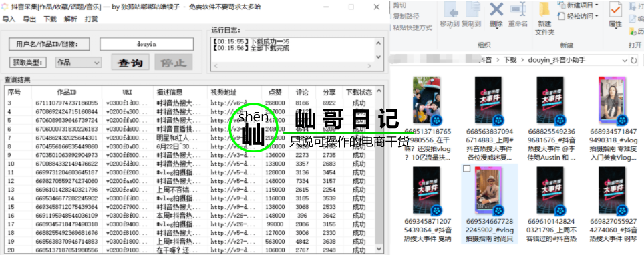Click log line 全部下载完成
644x255 pixels.
tap(251, 49)
